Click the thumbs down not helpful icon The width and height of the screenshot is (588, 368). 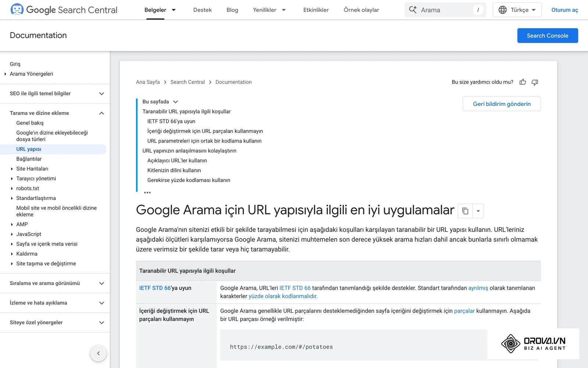coord(535,82)
